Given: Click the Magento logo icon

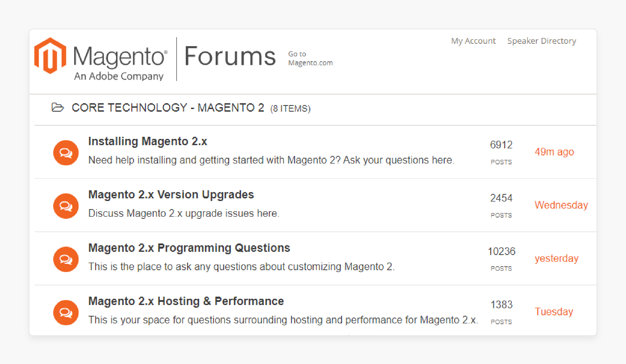Looking at the screenshot, I should [x=50, y=56].
